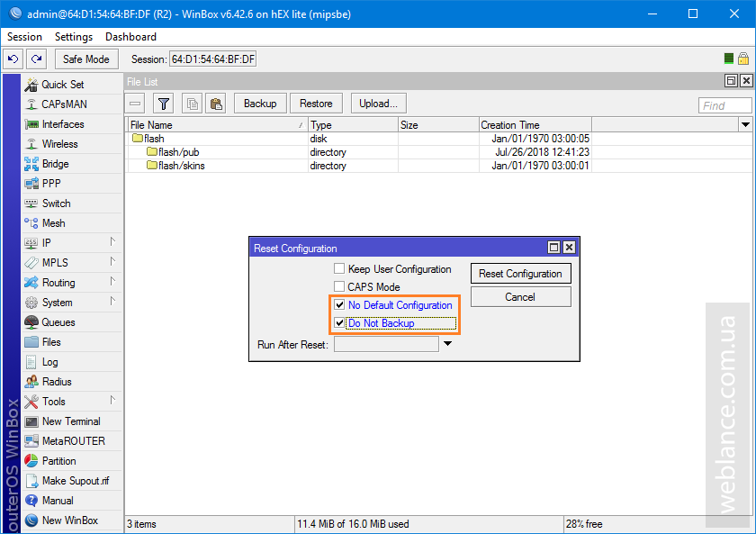
Task: Launch New WinBox
Action: click(72, 520)
